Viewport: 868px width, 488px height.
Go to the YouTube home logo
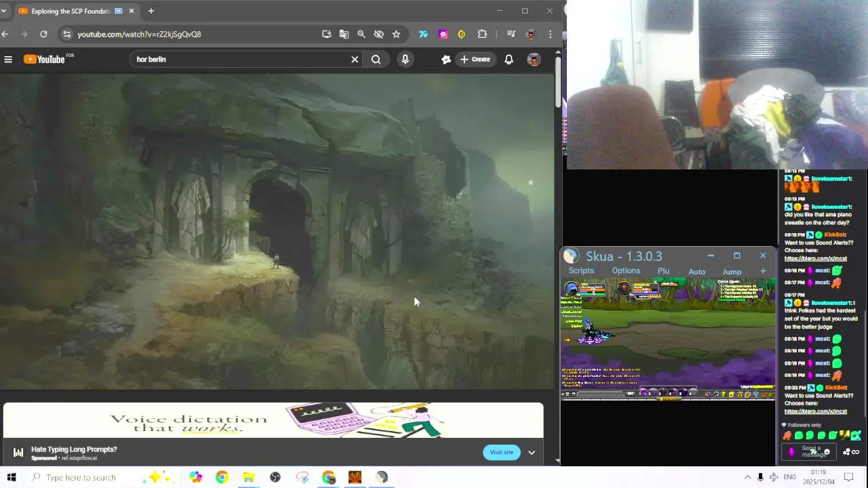tap(45, 60)
